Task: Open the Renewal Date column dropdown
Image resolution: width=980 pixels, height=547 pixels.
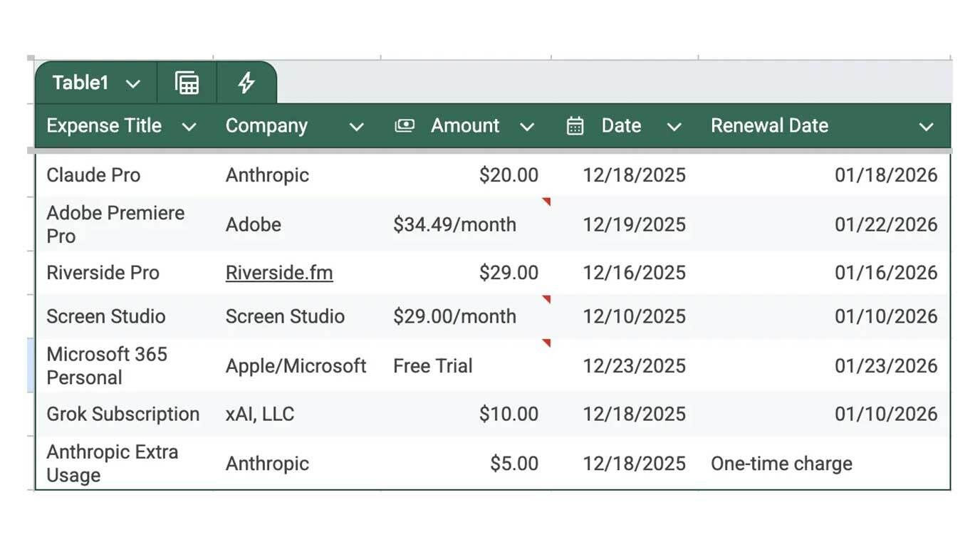Action: point(927,125)
